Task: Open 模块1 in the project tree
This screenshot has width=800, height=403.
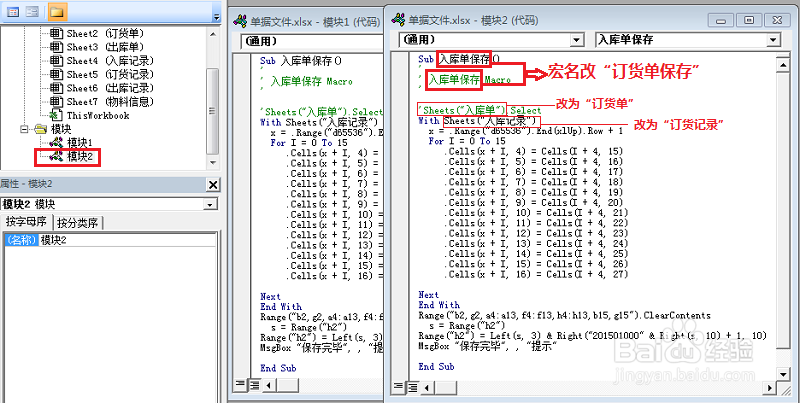Action: point(71,143)
